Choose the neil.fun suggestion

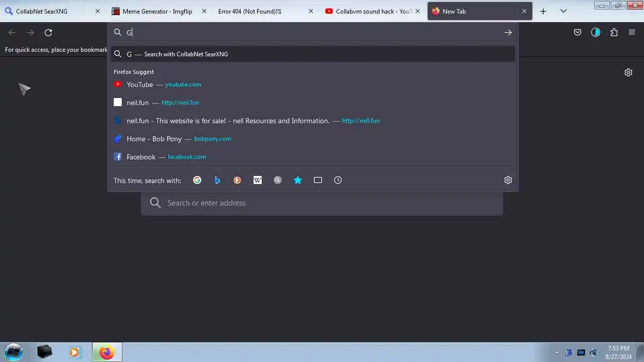click(313, 103)
